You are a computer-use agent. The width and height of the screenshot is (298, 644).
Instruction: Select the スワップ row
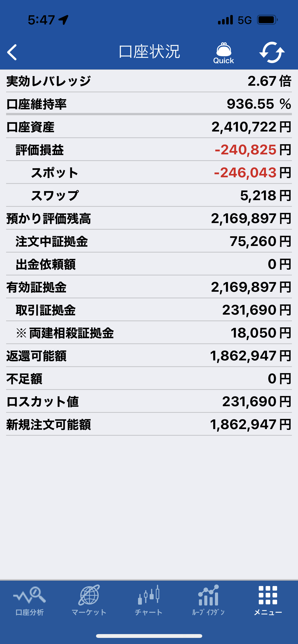click(149, 196)
